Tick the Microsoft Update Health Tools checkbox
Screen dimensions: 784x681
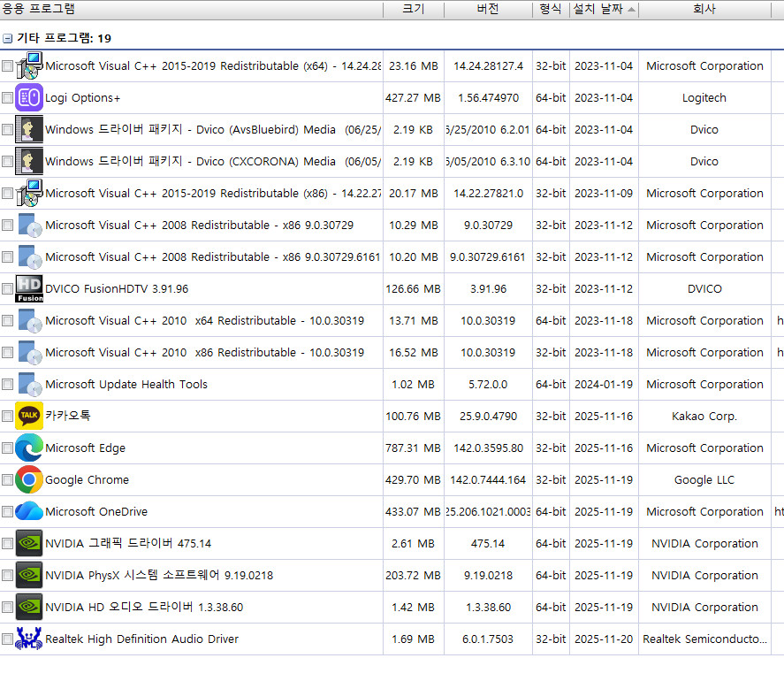8,385
